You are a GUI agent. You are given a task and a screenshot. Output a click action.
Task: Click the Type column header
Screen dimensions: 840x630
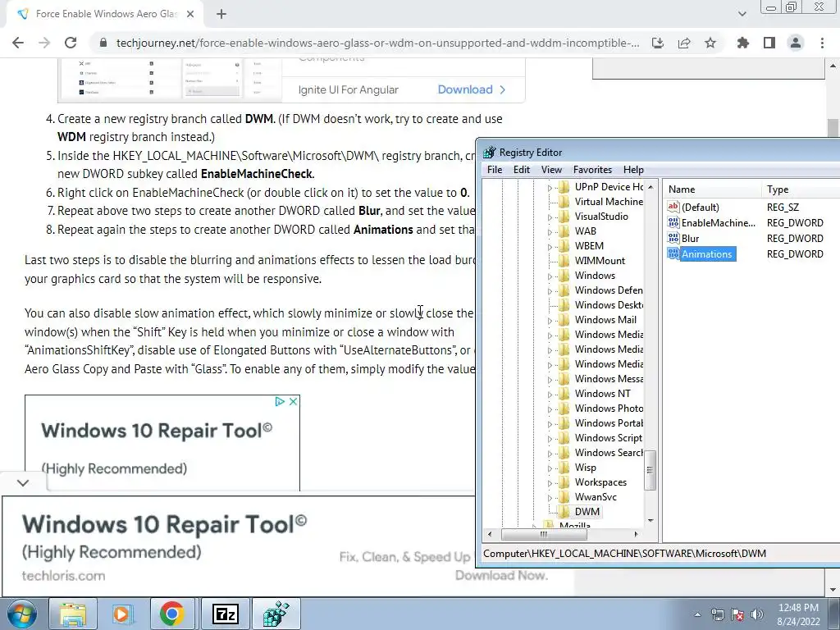801,189
